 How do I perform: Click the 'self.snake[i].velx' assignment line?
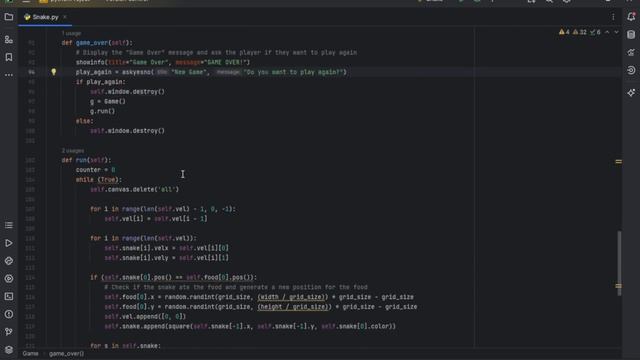[x=167, y=248]
